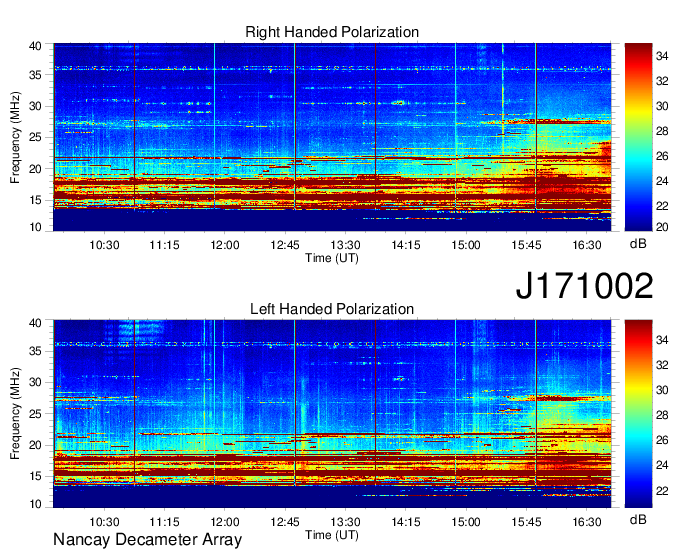This screenshot has height=552, width=680.
Task: Click the "34" label on the bottom colorbar
Action: point(662,340)
